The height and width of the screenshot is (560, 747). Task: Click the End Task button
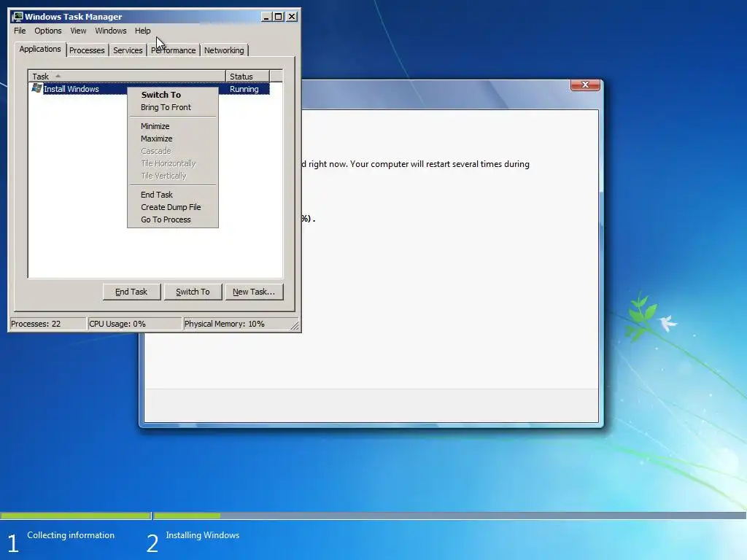click(x=131, y=292)
